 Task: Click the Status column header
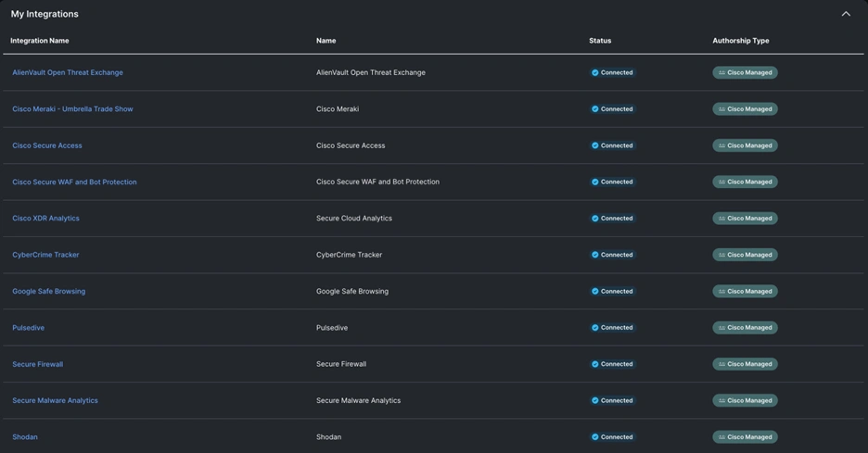tap(600, 41)
